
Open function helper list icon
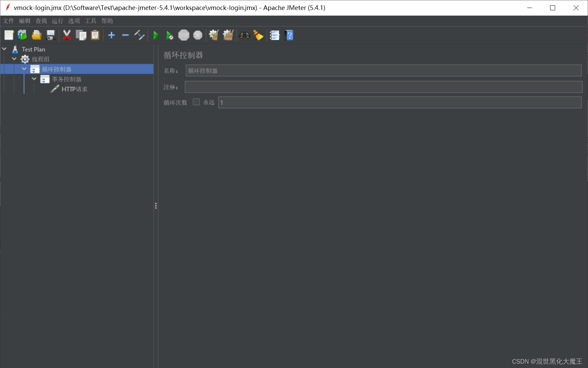[x=275, y=35]
